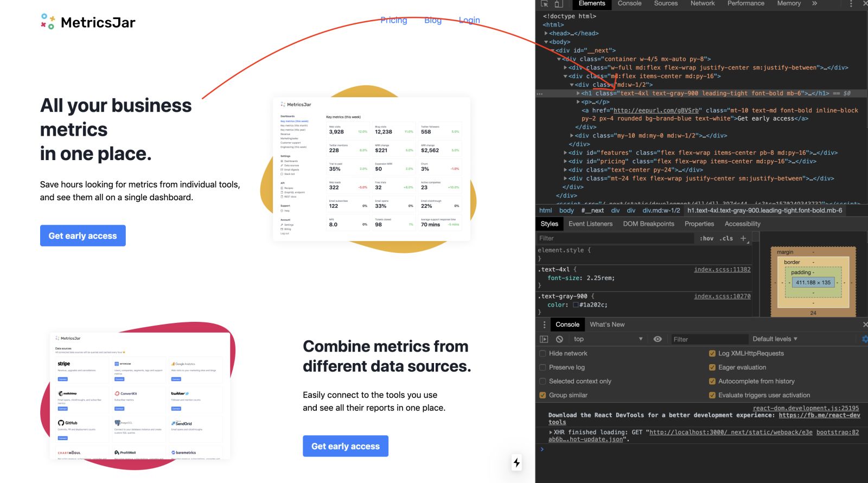Open the Network tab

click(703, 3)
